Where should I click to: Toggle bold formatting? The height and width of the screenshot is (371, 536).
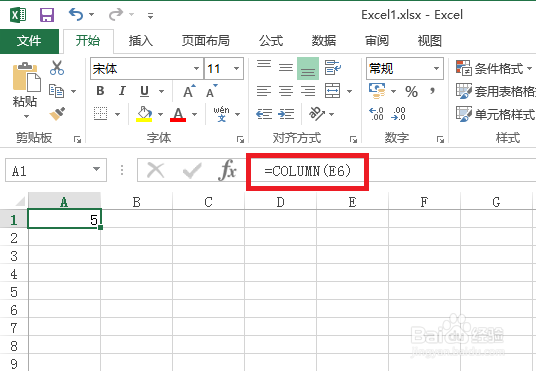click(100, 91)
